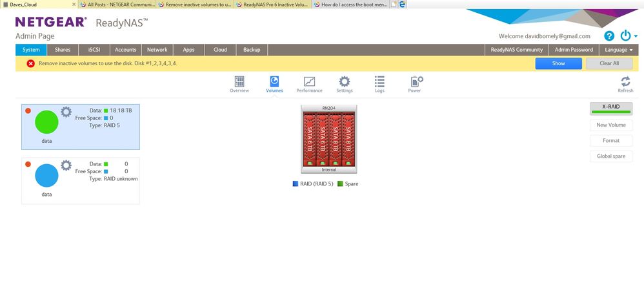Click the Edge icon in the tab bar
Screen dimensions: 644x296
click(403, 5)
